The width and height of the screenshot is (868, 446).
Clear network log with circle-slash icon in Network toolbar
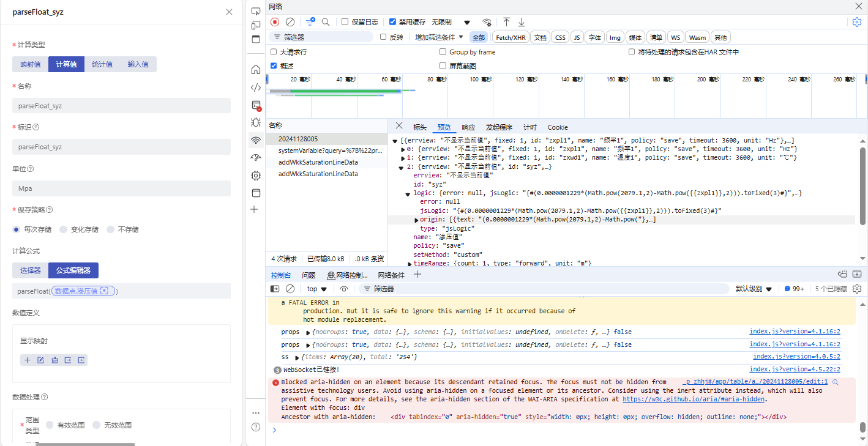tap(290, 22)
